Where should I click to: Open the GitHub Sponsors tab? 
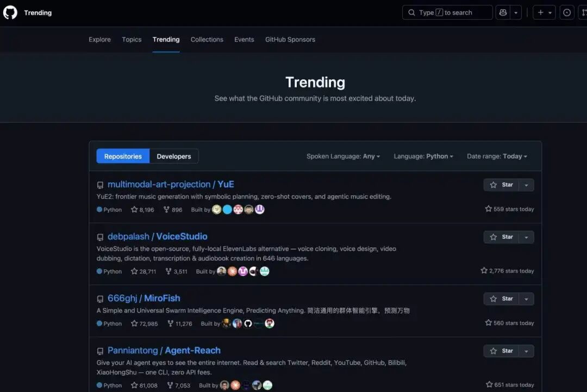click(x=290, y=39)
